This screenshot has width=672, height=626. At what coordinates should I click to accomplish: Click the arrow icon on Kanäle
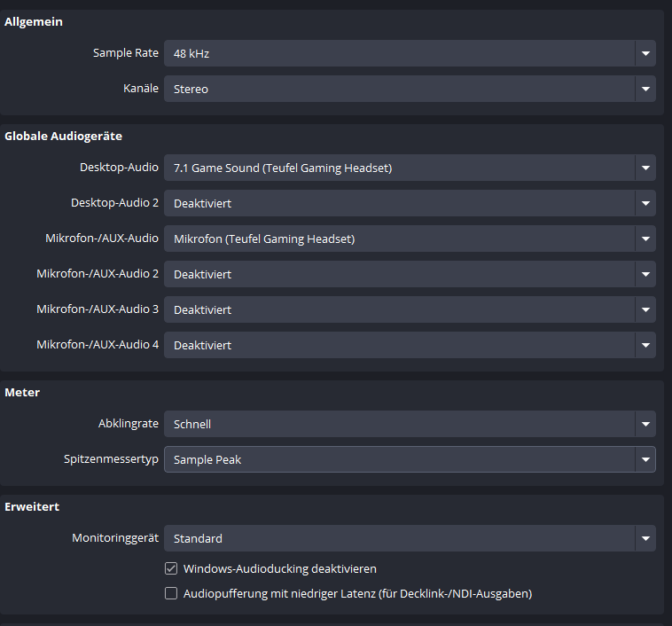[x=645, y=89]
